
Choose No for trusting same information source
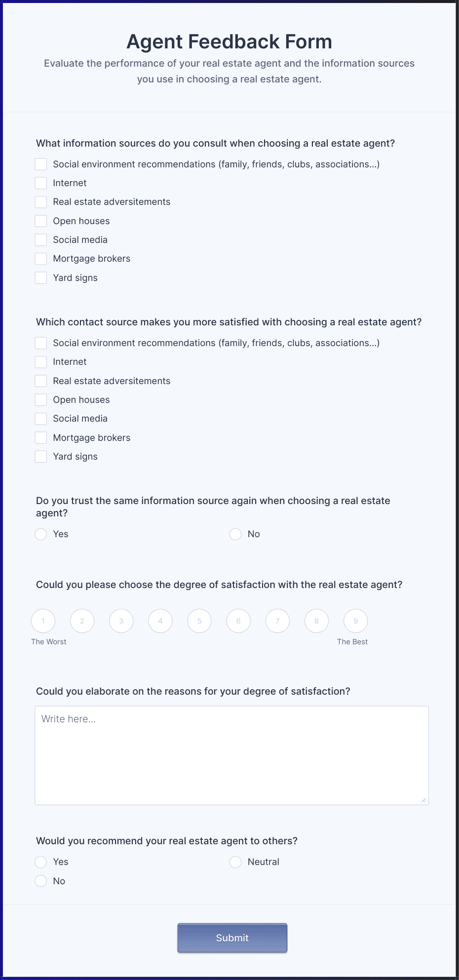235,534
